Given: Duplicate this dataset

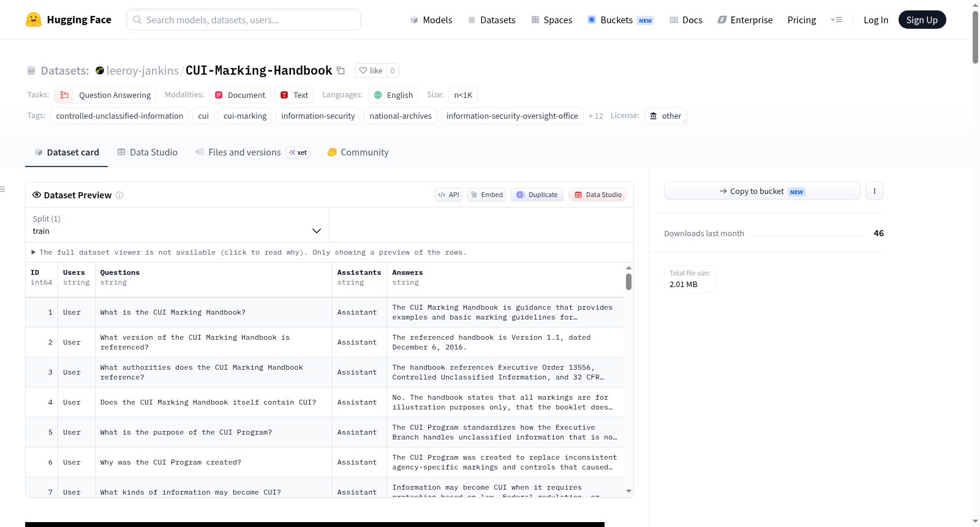Looking at the screenshot, I should (x=537, y=195).
